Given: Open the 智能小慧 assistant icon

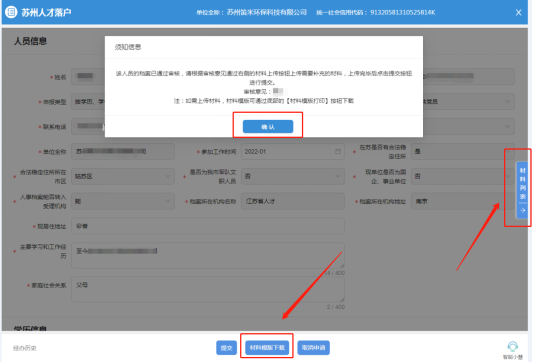Looking at the screenshot, I should tap(513, 350).
